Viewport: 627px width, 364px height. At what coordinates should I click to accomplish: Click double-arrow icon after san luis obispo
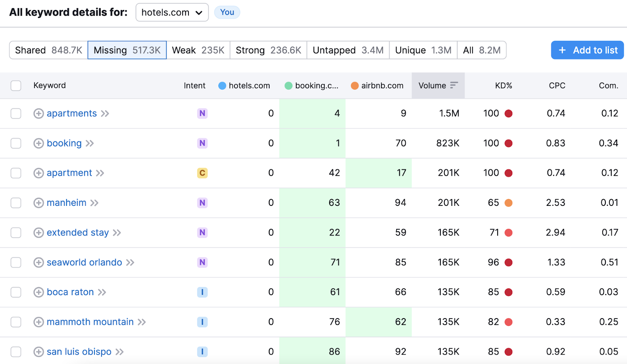120,351
